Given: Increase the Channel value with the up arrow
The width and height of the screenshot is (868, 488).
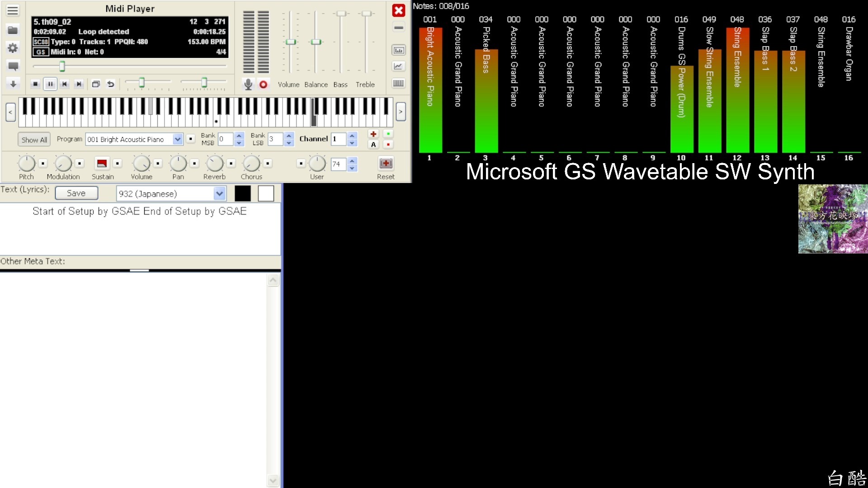Looking at the screenshot, I should (x=352, y=136).
